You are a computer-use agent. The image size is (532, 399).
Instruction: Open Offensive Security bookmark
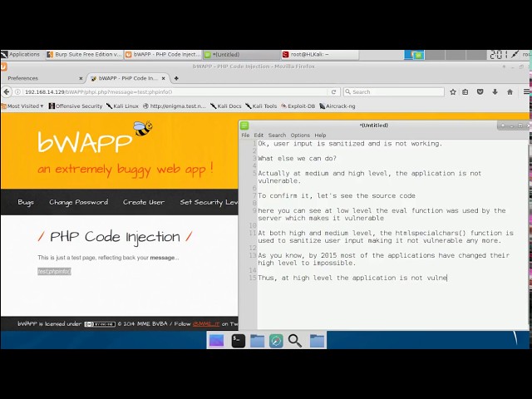pyautogui.click(x=76, y=106)
